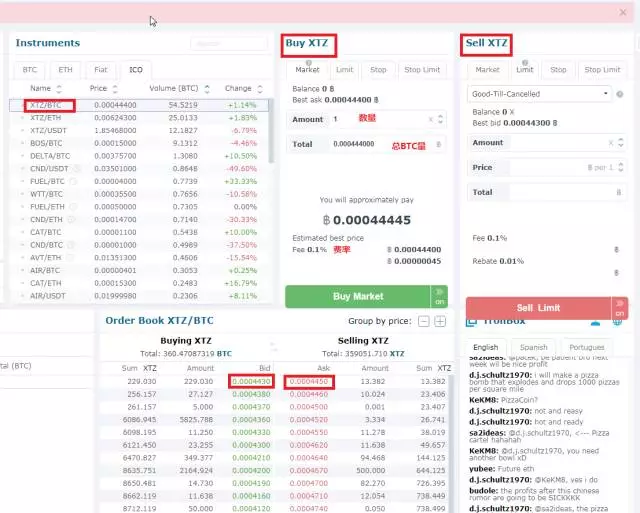The image size is (640, 513).
Task: Open the Limit tab in Buy XTZ
Action: coord(344,70)
